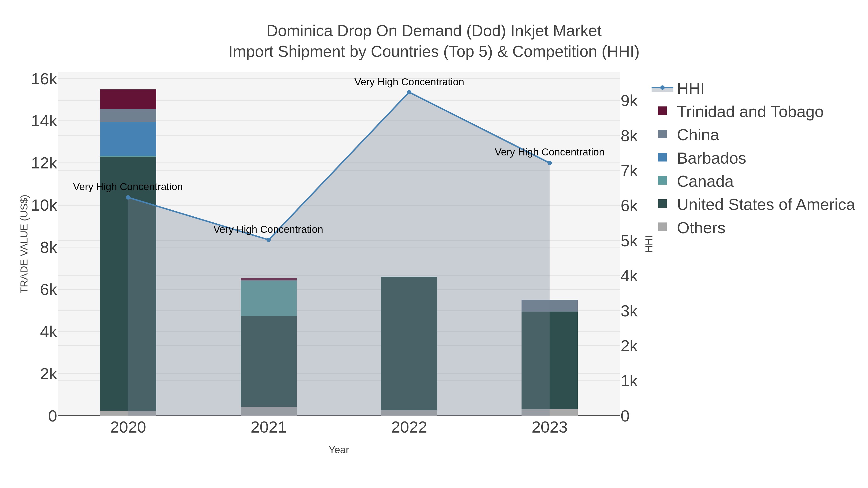
Task: Click the 9k tick on HHI axis
Action: point(630,101)
